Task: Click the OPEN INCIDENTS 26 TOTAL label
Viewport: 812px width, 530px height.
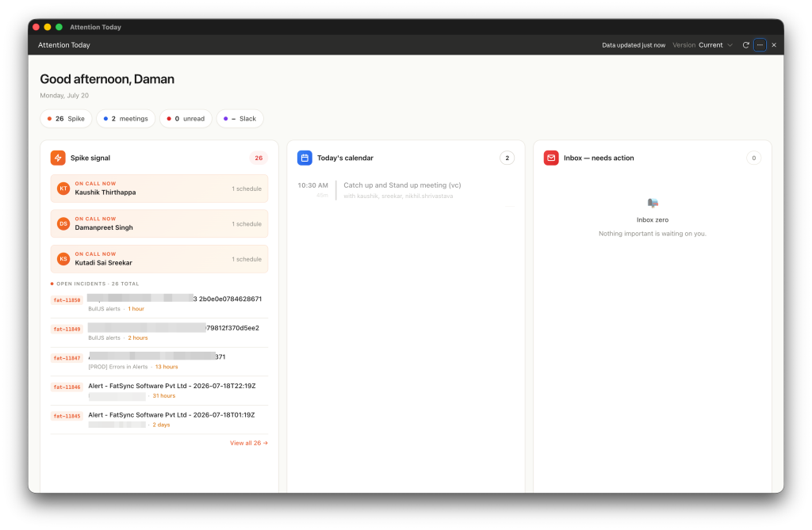Action: [x=98, y=284]
